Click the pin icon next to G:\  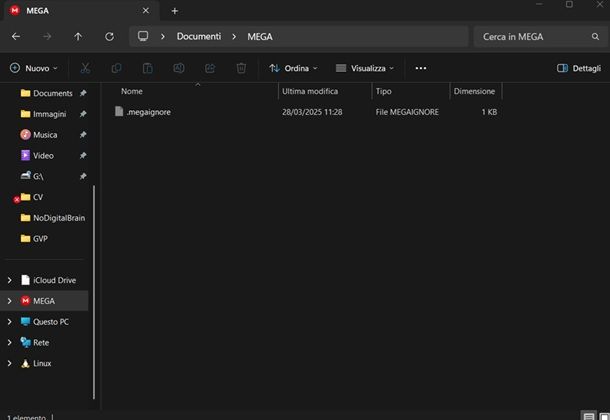pyautogui.click(x=83, y=176)
